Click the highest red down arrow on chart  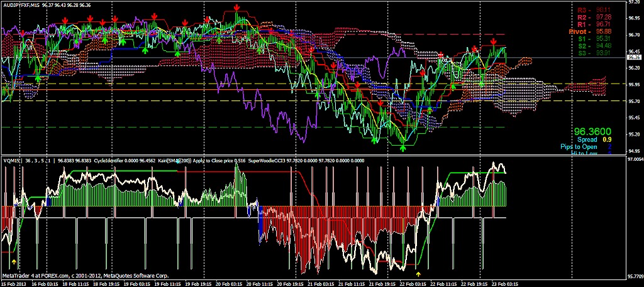(x=236, y=7)
